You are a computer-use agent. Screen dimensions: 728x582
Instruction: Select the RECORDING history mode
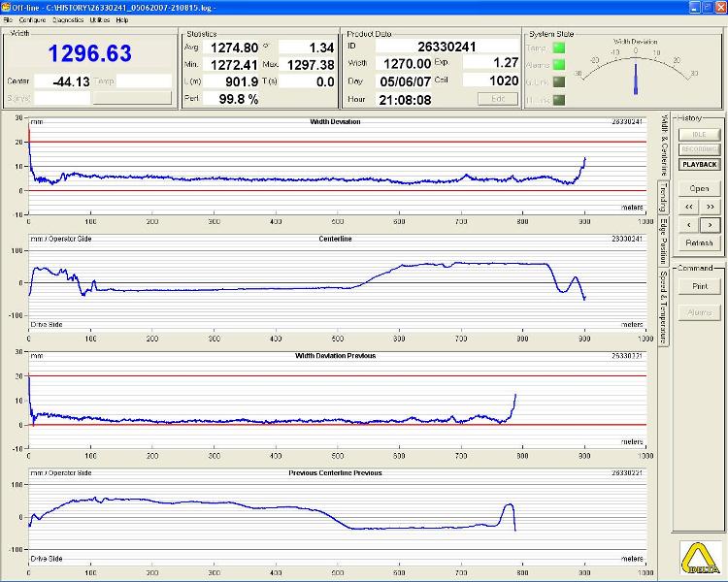(699, 149)
